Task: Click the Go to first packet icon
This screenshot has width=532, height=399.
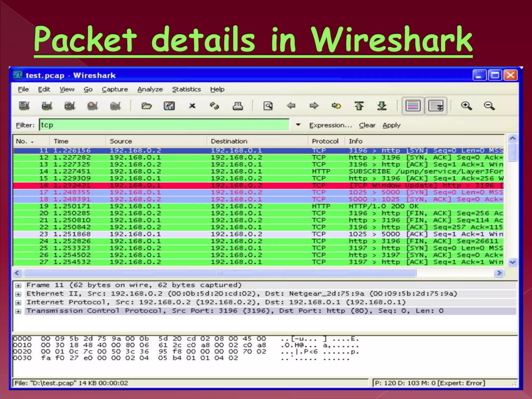Action: pos(359,106)
